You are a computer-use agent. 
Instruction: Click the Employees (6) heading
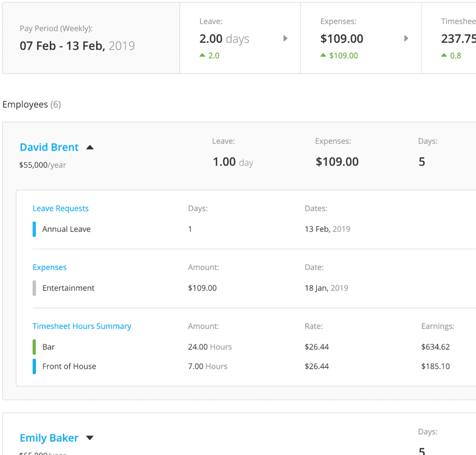32,104
